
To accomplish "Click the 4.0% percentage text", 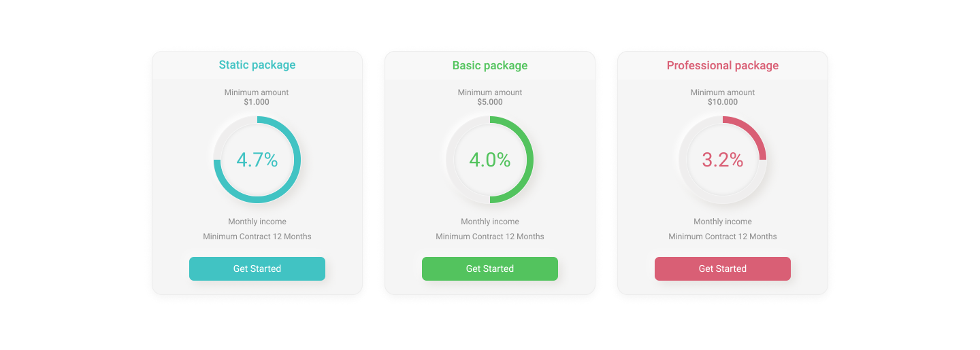I will tap(490, 160).
